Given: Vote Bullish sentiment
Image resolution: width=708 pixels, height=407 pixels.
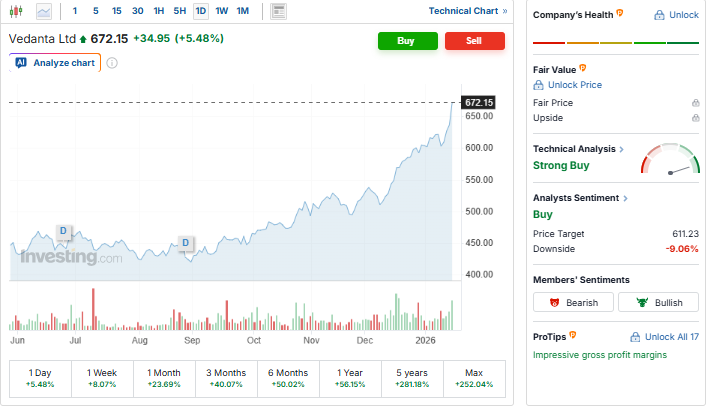Looking at the screenshot, I should [x=658, y=303].
